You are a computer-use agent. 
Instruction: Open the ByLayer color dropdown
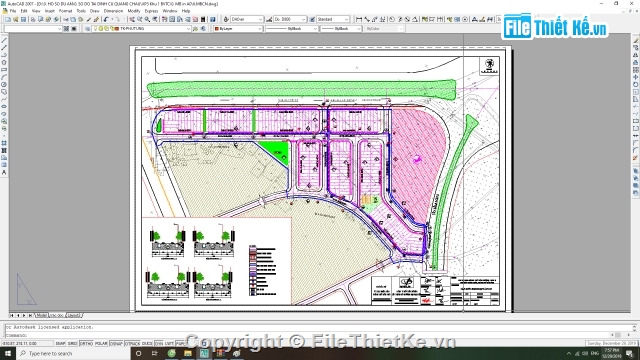pyautogui.click(x=238, y=29)
